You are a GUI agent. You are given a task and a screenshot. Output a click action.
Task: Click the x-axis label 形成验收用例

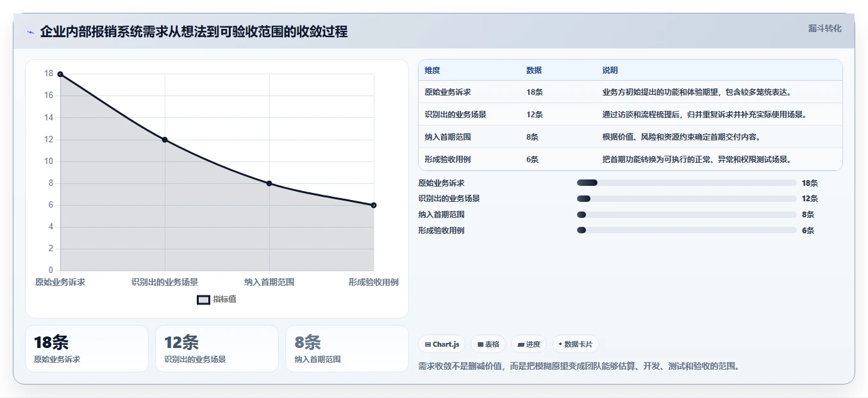[x=374, y=282]
